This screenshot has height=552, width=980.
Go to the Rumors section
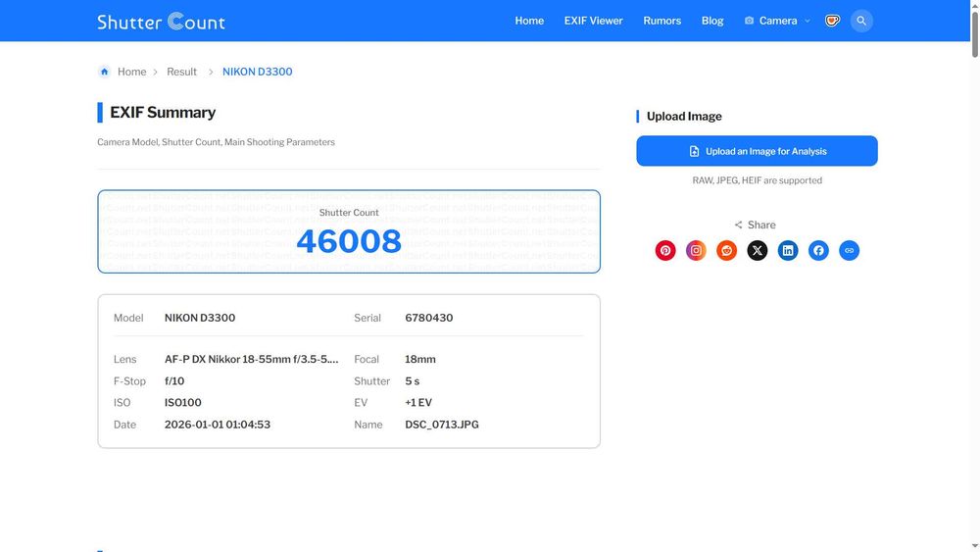(x=661, y=21)
